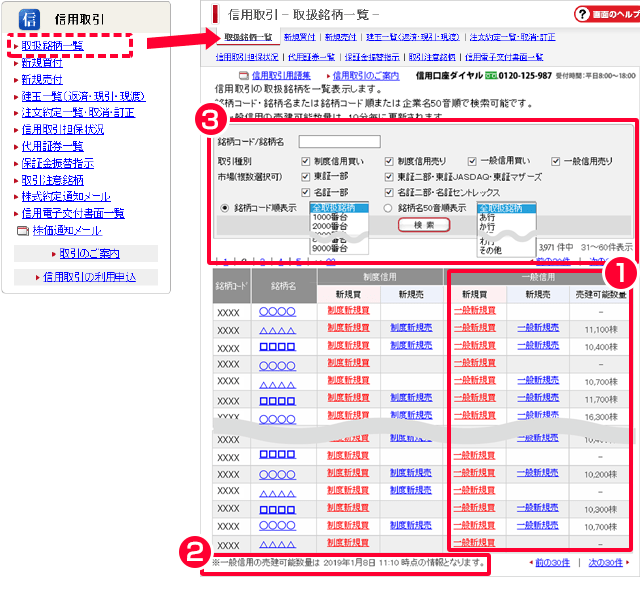640x590 pixels.
Task: Open 代用証券一覧 in the second tab row
Action: click(311, 57)
